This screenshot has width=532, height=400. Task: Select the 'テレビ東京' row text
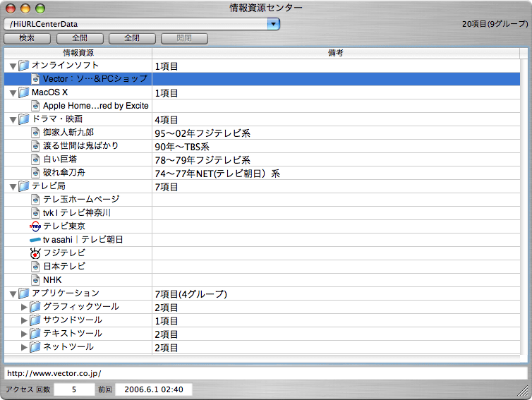[64, 226]
